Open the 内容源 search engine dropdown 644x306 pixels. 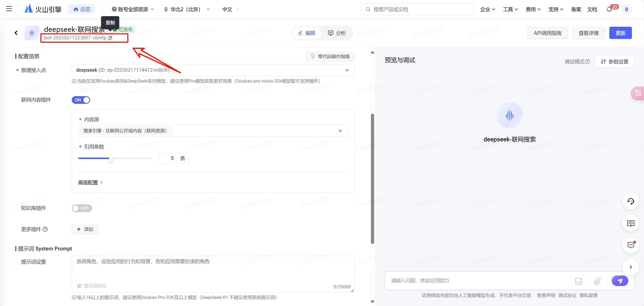point(340,131)
